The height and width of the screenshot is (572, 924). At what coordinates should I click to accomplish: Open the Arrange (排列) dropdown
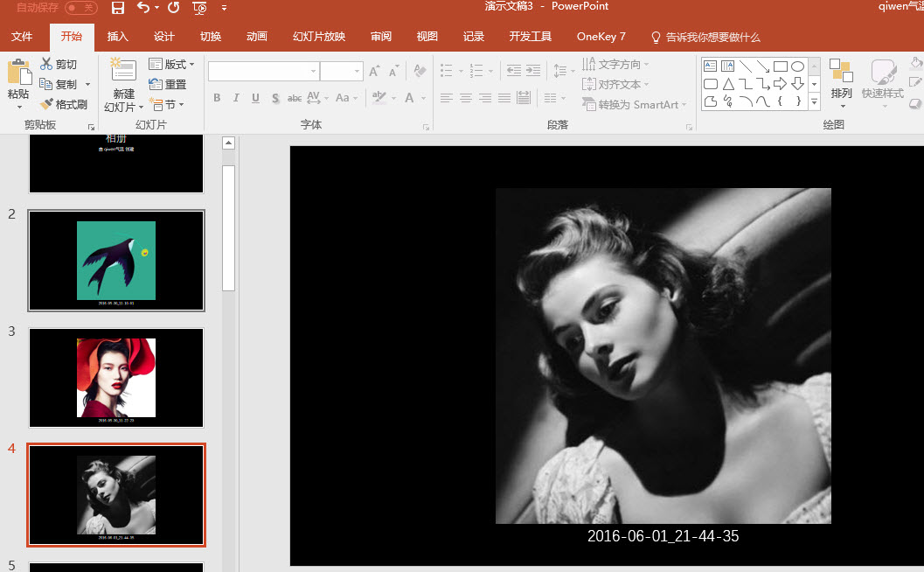pos(841,94)
